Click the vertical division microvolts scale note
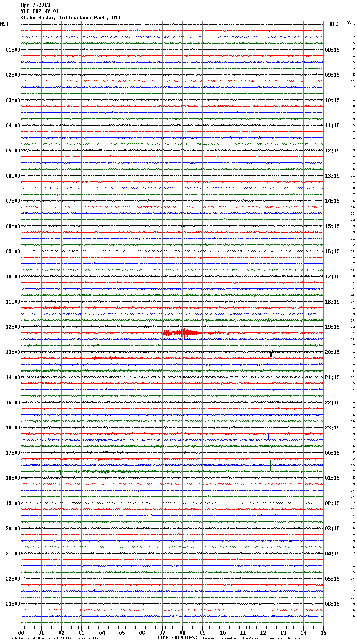This screenshot has width=357, height=644. pos(53,638)
